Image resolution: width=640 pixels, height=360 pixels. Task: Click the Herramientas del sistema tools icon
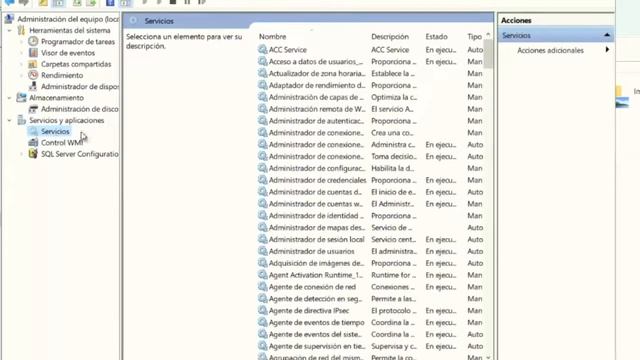(21, 30)
